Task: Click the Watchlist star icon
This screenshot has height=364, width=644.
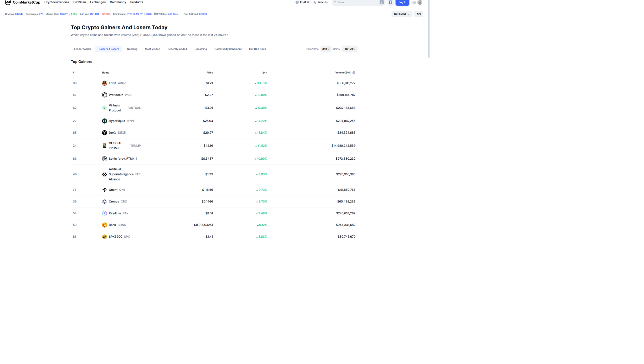Action: point(314,3)
